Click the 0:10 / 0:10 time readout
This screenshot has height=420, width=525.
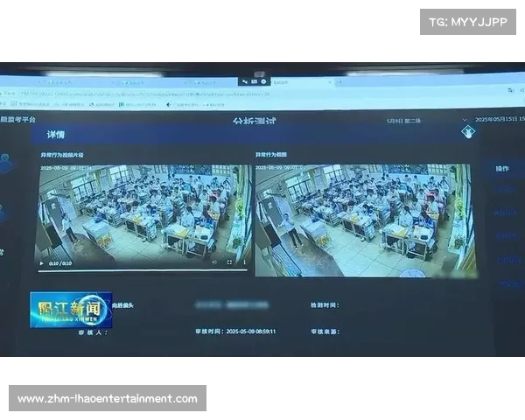pyautogui.click(x=60, y=263)
